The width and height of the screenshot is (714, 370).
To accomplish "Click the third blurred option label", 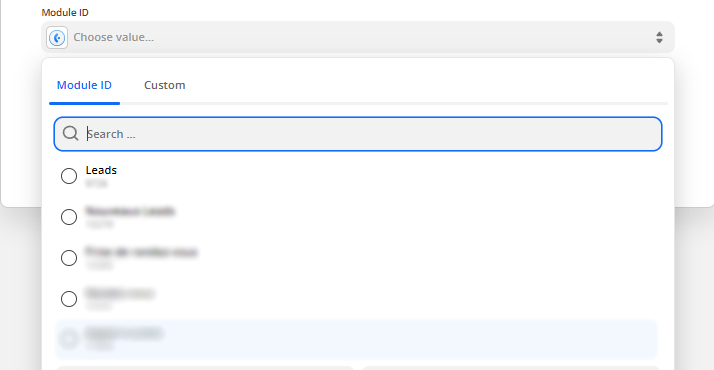I will click(x=141, y=252).
